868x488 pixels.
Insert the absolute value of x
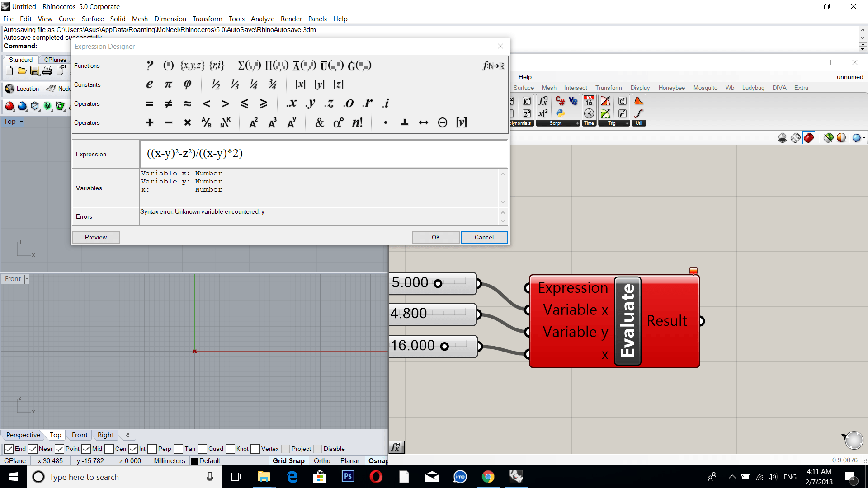tap(300, 84)
